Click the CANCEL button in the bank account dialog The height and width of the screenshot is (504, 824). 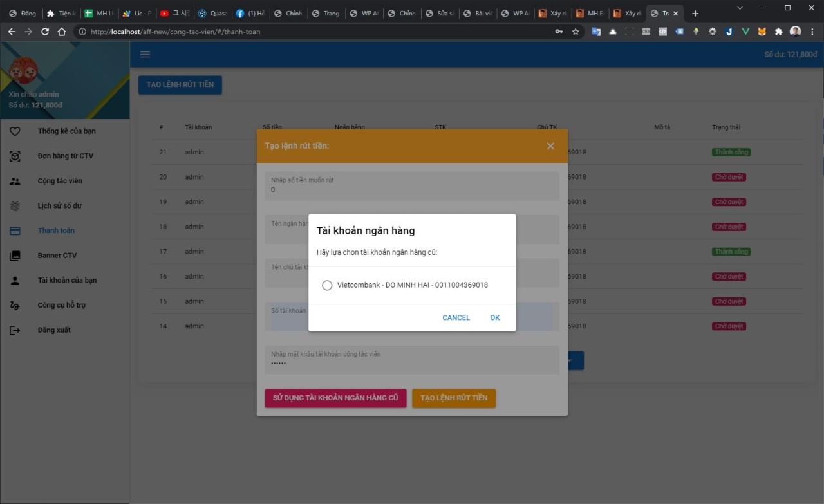click(456, 317)
